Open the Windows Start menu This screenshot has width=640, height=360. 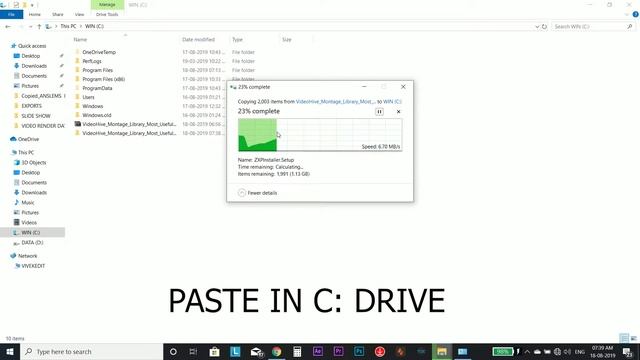point(10,351)
